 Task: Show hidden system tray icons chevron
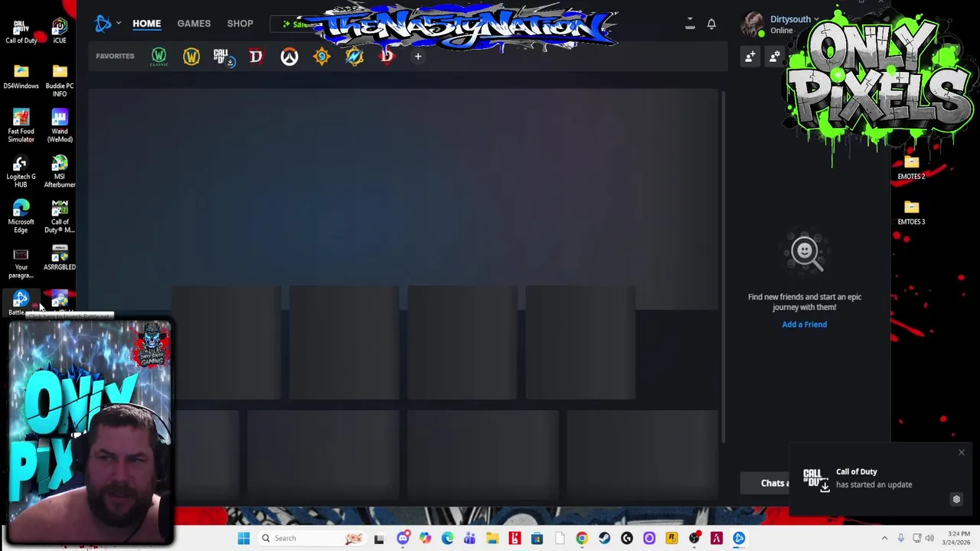pyautogui.click(x=884, y=538)
